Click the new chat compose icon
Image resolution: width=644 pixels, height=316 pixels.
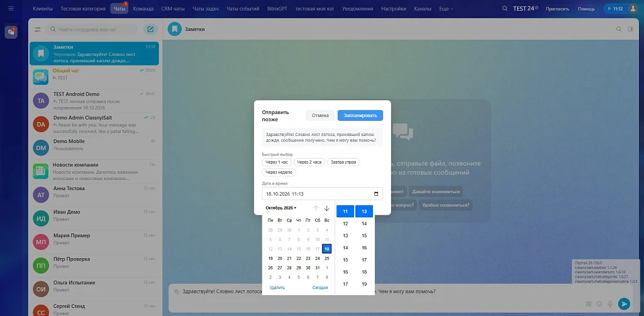pos(150,29)
